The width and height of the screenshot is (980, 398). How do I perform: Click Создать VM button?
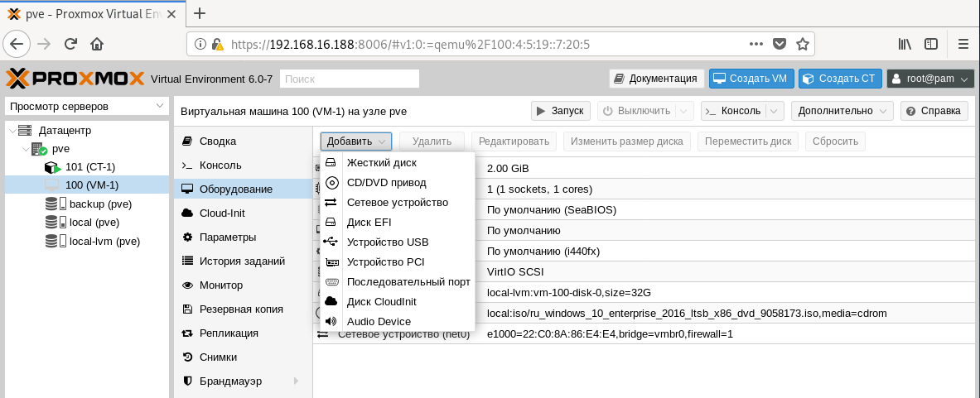click(751, 79)
